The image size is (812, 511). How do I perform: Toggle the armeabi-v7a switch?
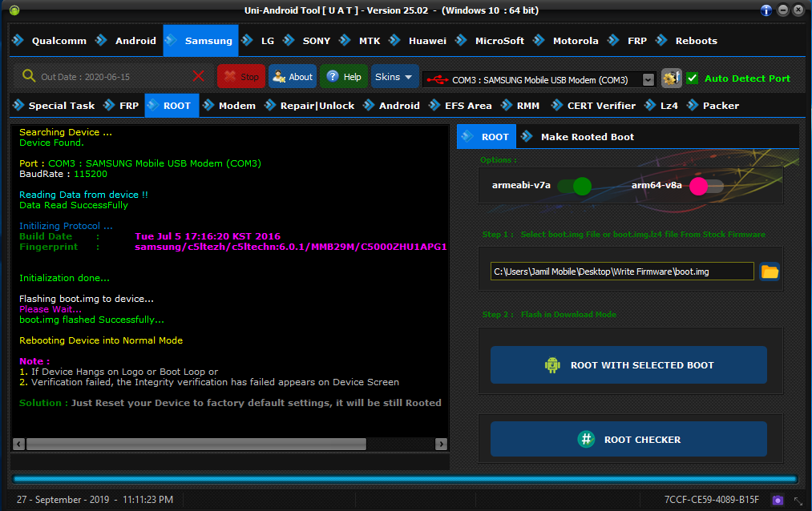pyautogui.click(x=574, y=186)
